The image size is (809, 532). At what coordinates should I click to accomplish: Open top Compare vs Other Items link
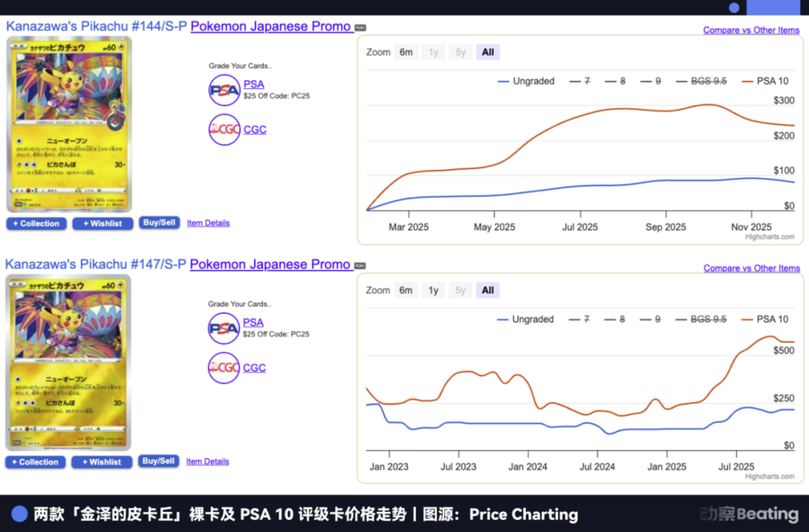(751, 30)
